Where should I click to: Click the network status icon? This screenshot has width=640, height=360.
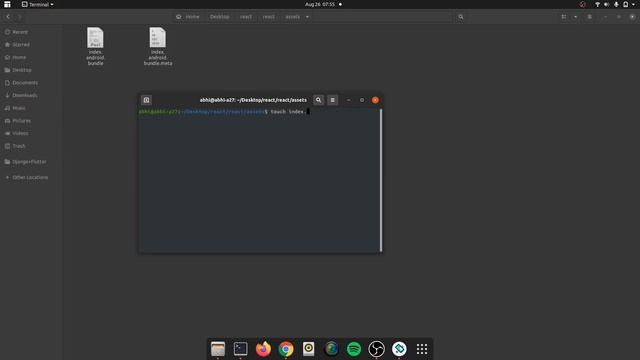(x=597, y=4)
